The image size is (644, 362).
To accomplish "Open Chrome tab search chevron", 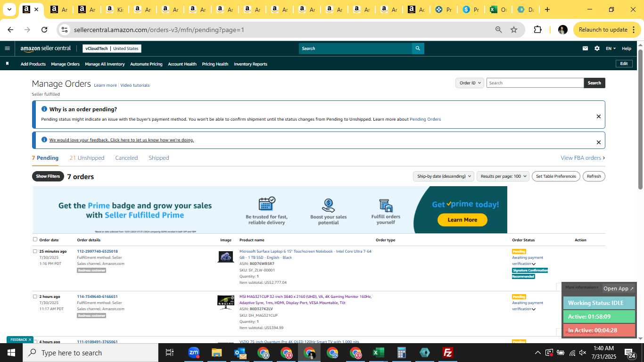I will tap(9, 9).
